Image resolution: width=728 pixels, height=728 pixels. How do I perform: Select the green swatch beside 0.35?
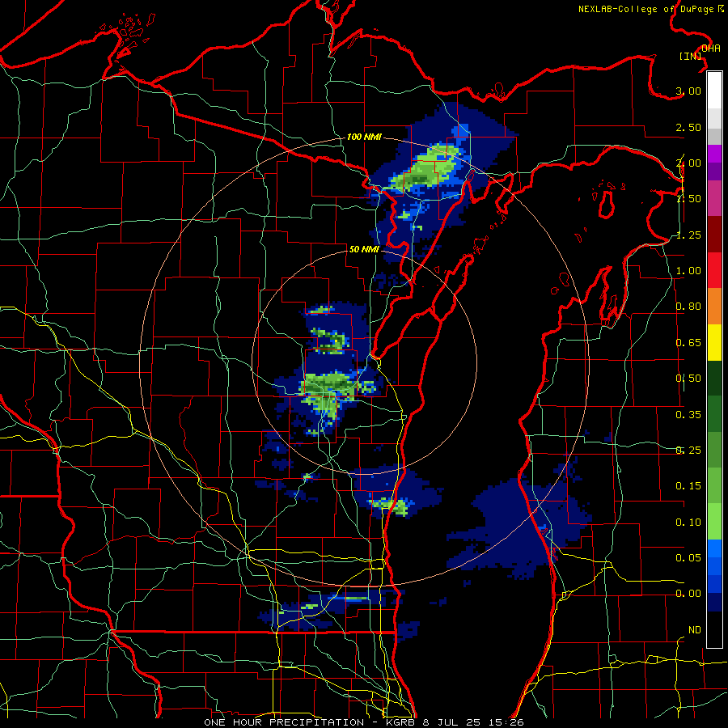click(x=714, y=414)
